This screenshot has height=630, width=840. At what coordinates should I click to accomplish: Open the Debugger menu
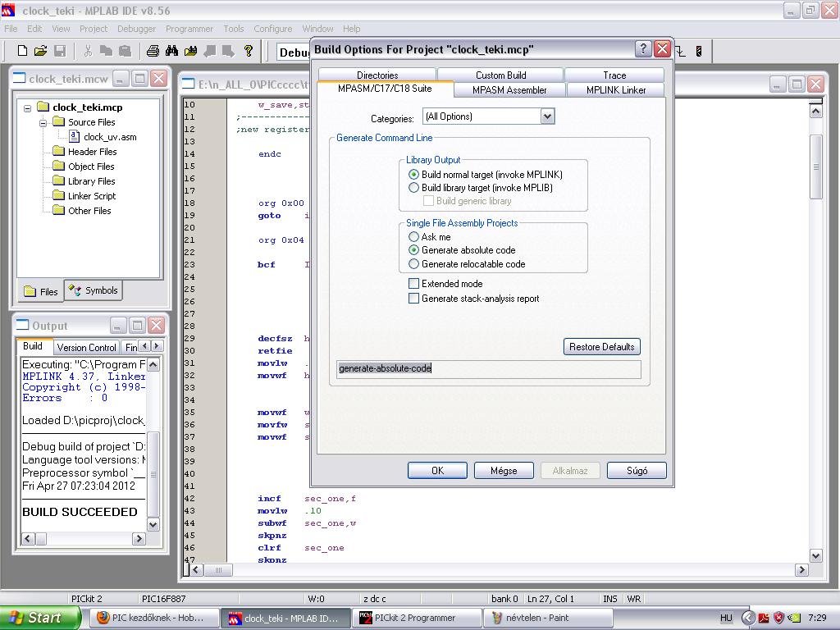(x=136, y=29)
